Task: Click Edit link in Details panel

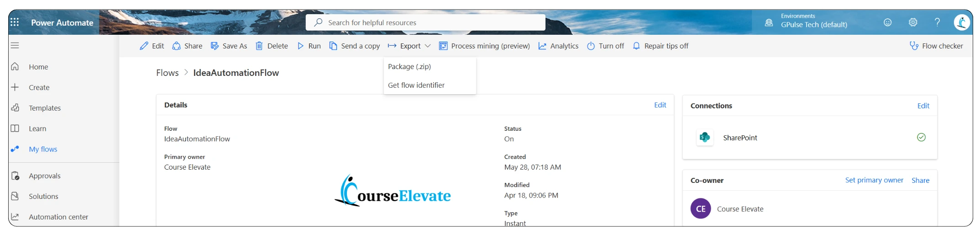Action: [x=660, y=105]
